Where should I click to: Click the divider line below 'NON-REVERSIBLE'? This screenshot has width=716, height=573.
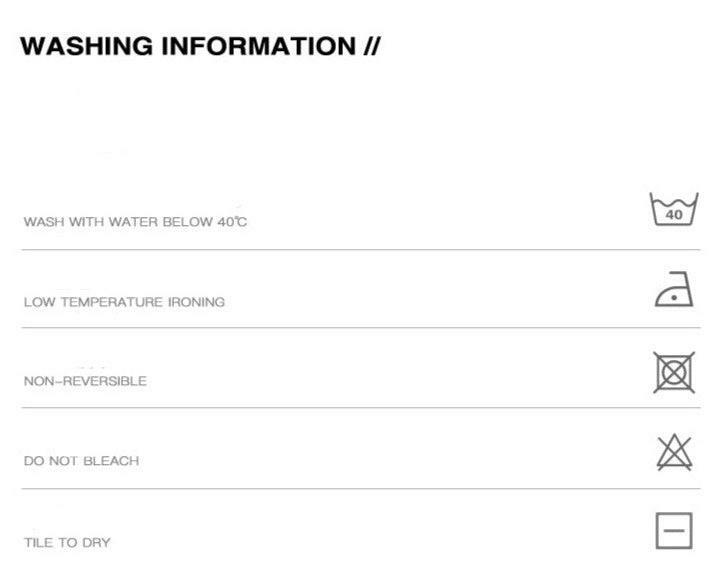tap(361, 407)
